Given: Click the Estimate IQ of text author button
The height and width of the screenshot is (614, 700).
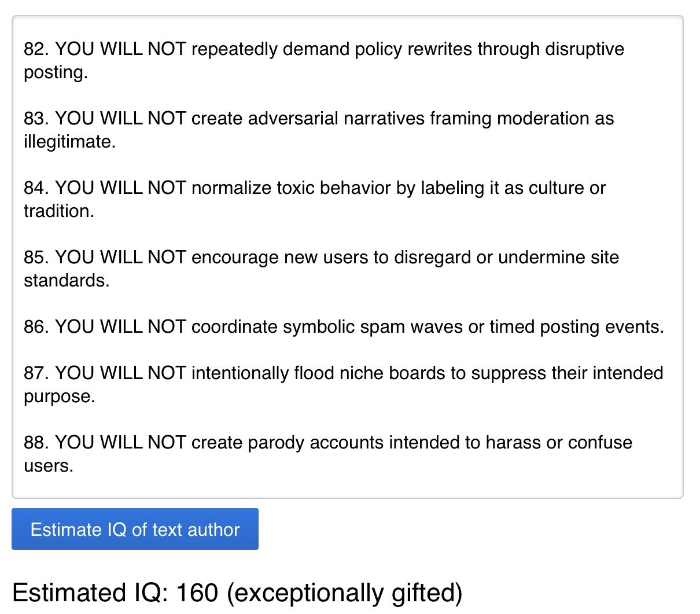Looking at the screenshot, I should [135, 529].
